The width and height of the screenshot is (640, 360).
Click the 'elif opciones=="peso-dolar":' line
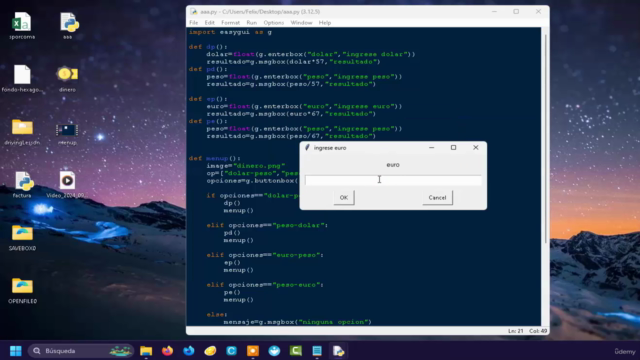point(267,225)
